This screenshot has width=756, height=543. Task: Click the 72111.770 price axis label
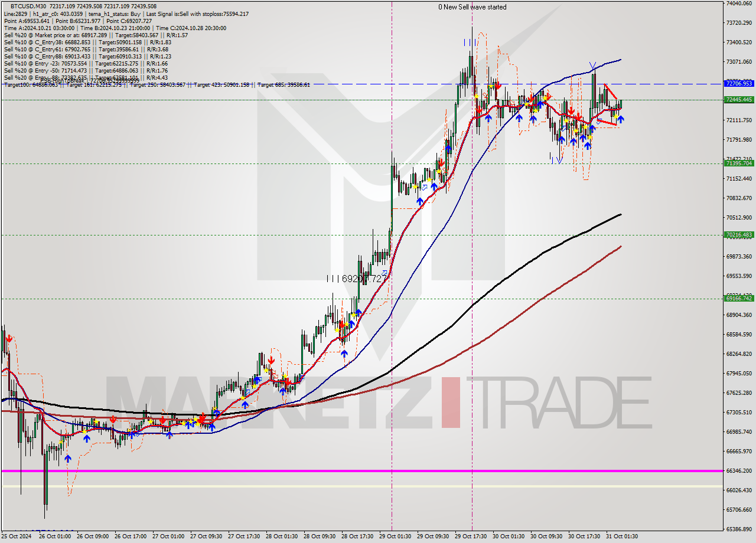(x=739, y=120)
